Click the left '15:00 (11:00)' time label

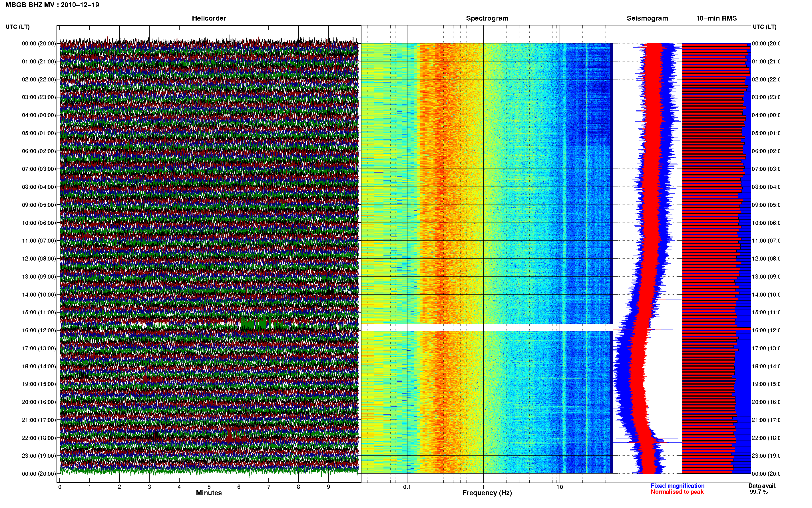(x=39, y=313)
